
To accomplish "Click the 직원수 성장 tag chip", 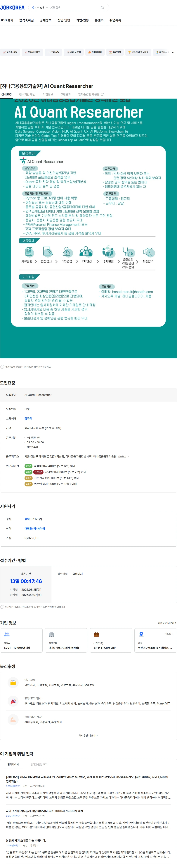I will [x=10, y=52].
